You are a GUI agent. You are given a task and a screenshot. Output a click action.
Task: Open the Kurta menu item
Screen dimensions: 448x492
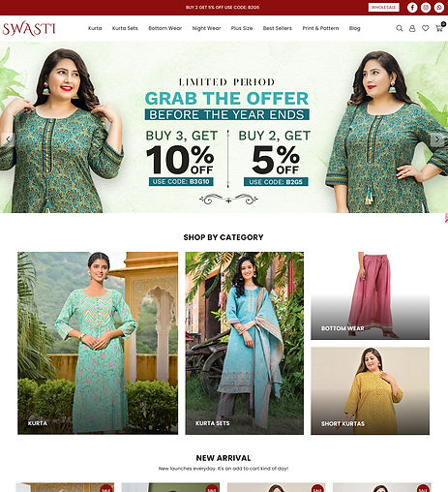coord(95,28)
